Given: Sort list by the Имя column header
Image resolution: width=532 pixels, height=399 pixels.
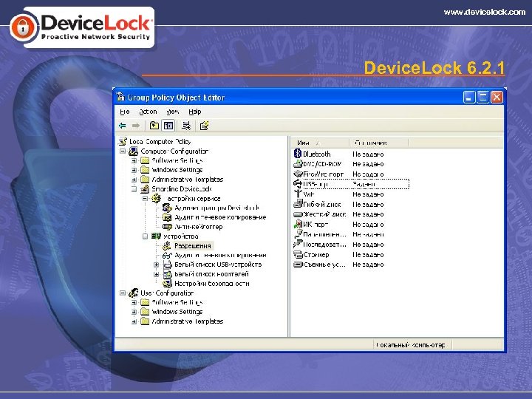Looking at the screenshot, I should click(x=320, y=143).
